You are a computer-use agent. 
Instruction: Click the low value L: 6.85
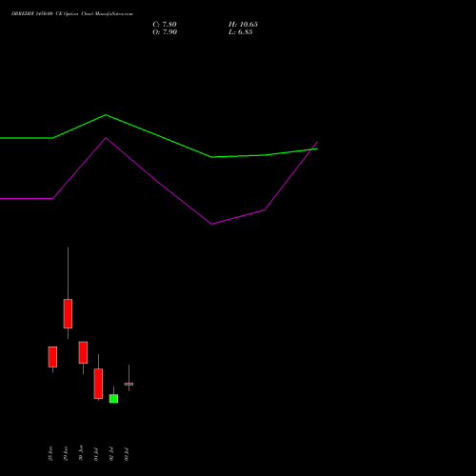[x=241, y=32]
